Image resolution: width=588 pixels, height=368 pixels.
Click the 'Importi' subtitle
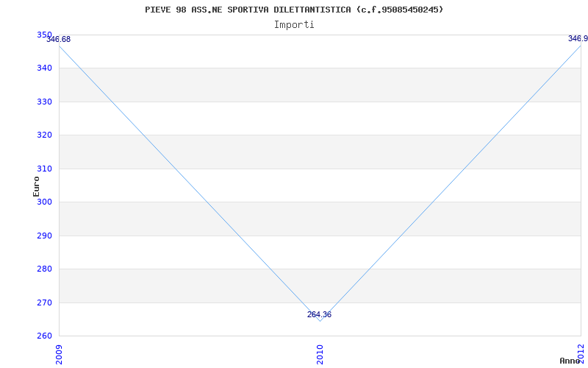click(294, 25)
